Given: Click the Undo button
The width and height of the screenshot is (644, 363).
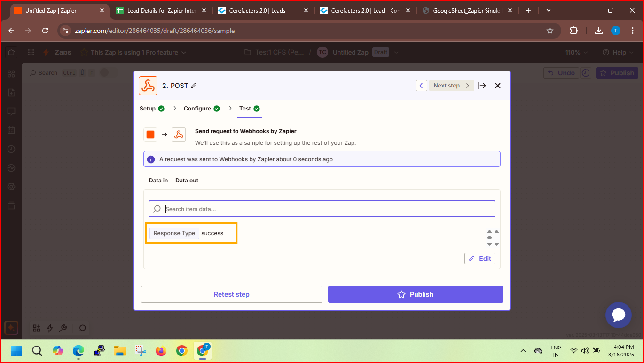Looking at the screenshot, I should [x=561, y=73].
